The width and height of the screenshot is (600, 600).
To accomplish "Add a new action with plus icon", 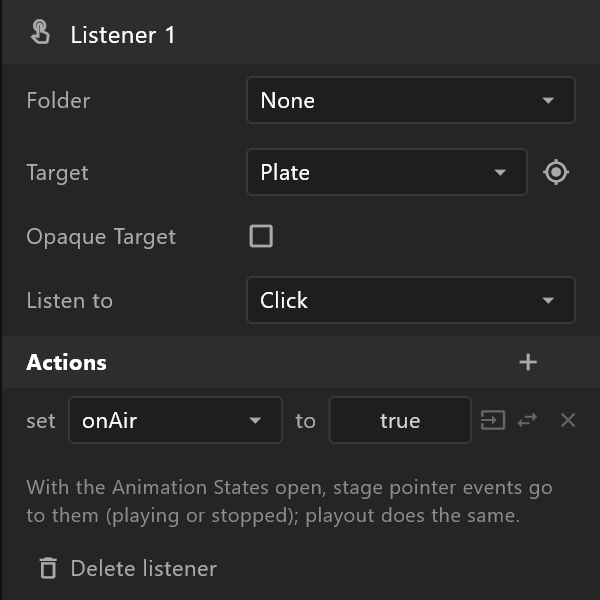I will click(528, 362).
